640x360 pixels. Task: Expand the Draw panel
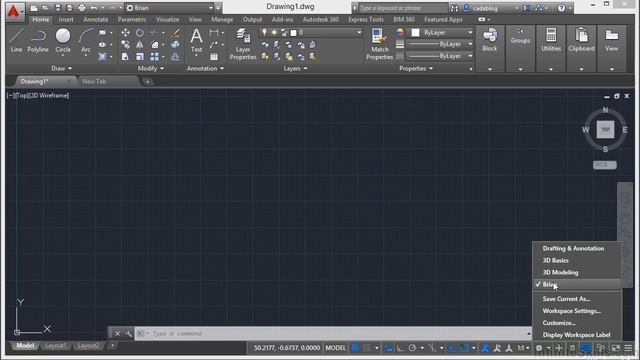tap(61, 69)
